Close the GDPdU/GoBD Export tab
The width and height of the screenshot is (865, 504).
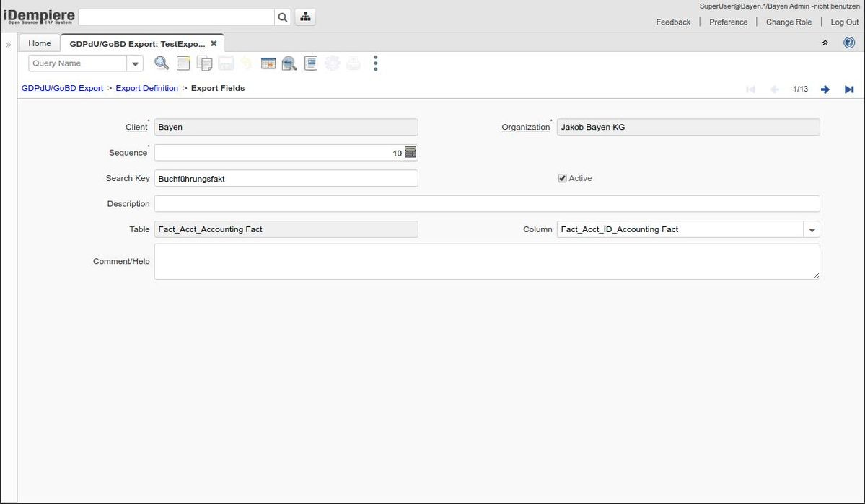pos(214,43)
